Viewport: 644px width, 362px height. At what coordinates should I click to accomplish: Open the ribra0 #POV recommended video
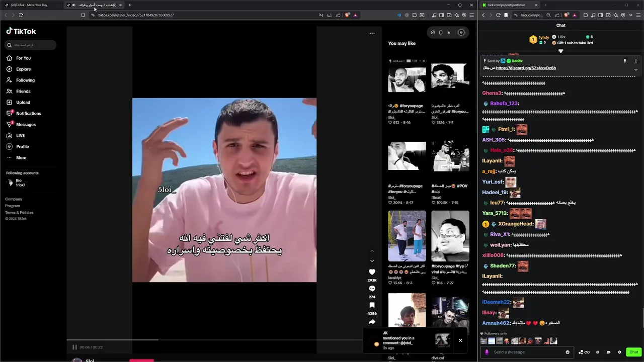click(x=450, y=156)
